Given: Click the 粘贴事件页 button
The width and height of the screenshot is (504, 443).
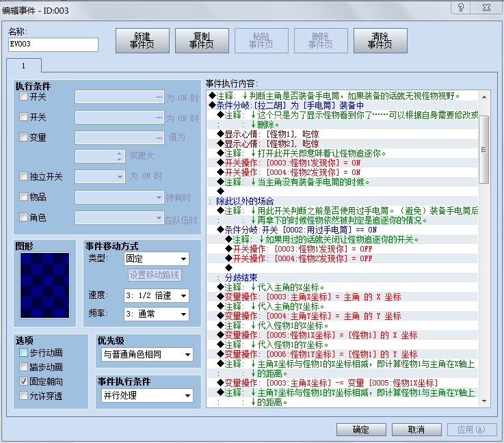Looking at the screenshot, I should [261, 41].
